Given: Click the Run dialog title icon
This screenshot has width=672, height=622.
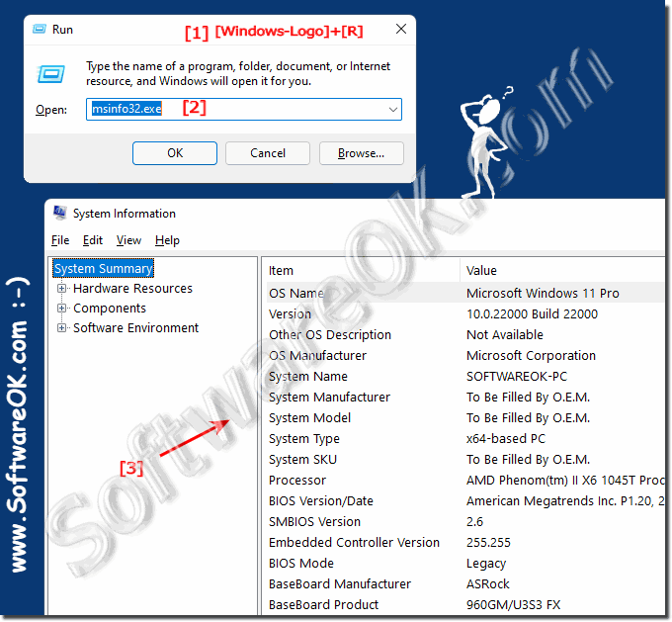Looking at the screenshot, I should coord(40,29).
